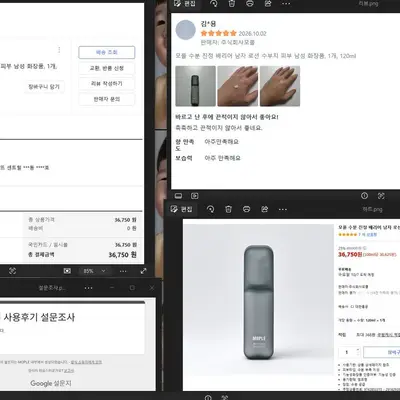
Task: Click 장바구니 담기 button in order image
Action: (x=44, y=87)
